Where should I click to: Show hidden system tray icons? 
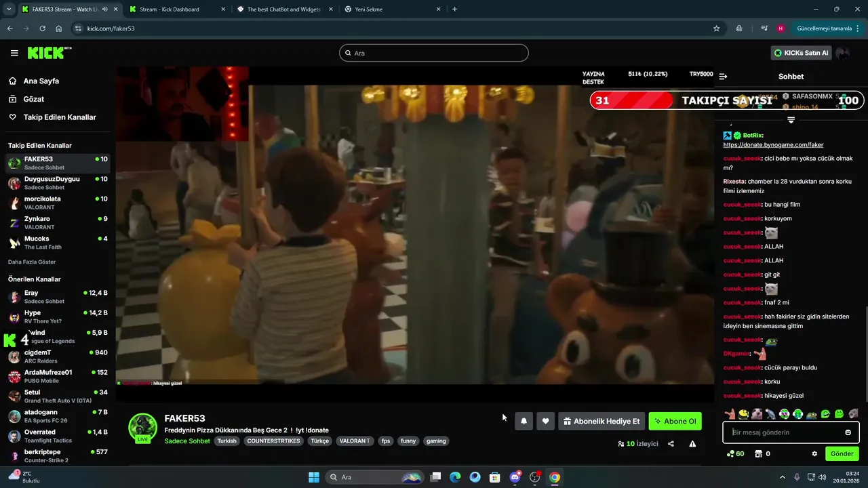click(782, 477)
